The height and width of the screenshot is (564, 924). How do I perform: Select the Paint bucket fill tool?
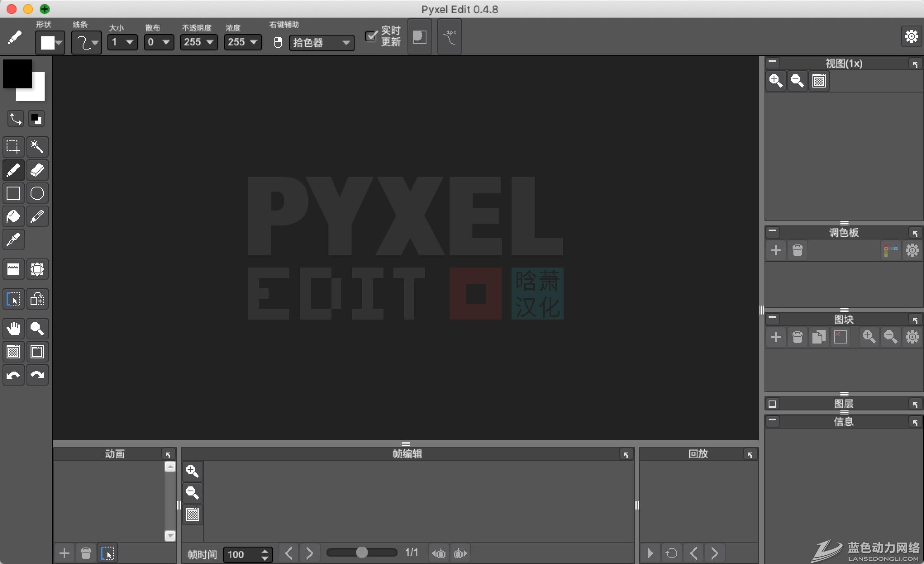point(14,216)
